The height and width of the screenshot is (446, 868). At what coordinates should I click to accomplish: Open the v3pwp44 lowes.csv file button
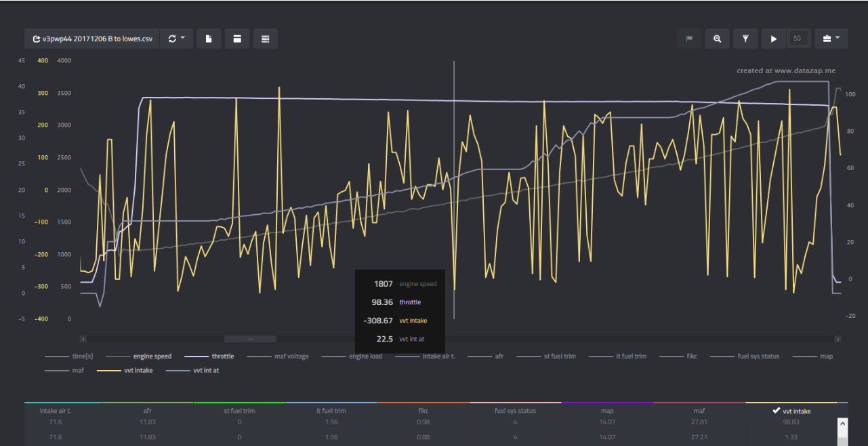[x=92, y=39]
